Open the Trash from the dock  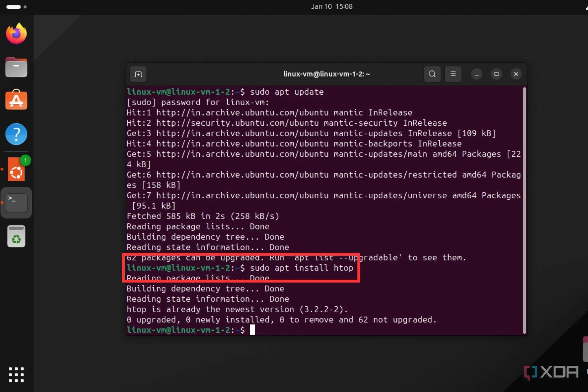(x=16, y=236)
